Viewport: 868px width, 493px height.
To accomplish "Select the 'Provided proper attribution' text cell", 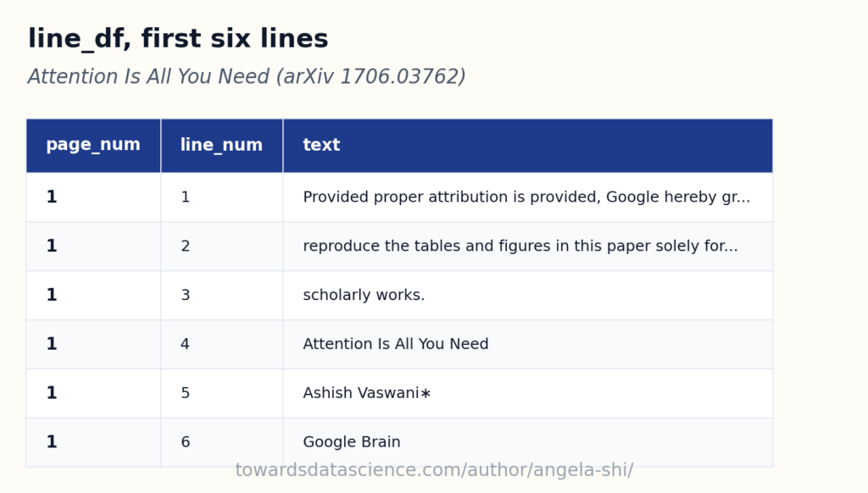I will pos(527,197).
